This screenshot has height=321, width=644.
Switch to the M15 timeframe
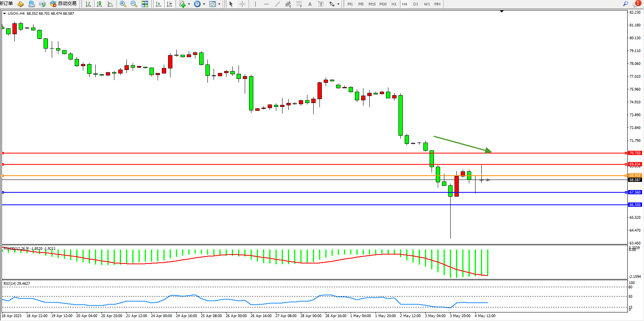[372, 4]
